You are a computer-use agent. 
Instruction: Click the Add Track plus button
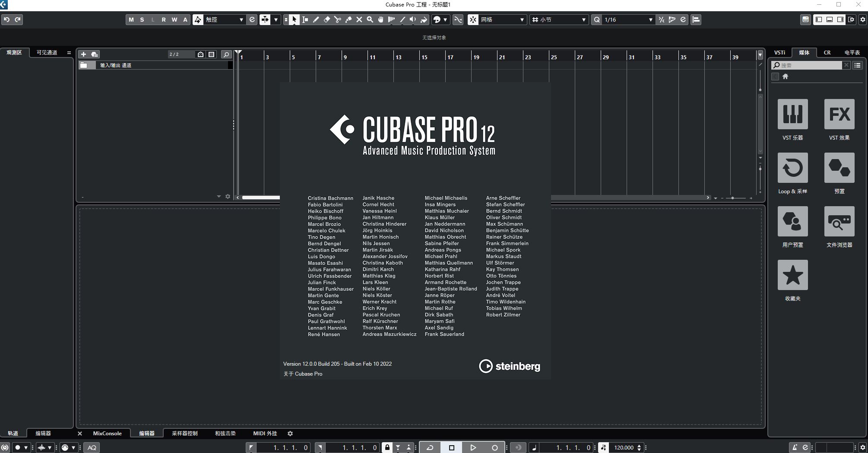[x=83, y=54]
